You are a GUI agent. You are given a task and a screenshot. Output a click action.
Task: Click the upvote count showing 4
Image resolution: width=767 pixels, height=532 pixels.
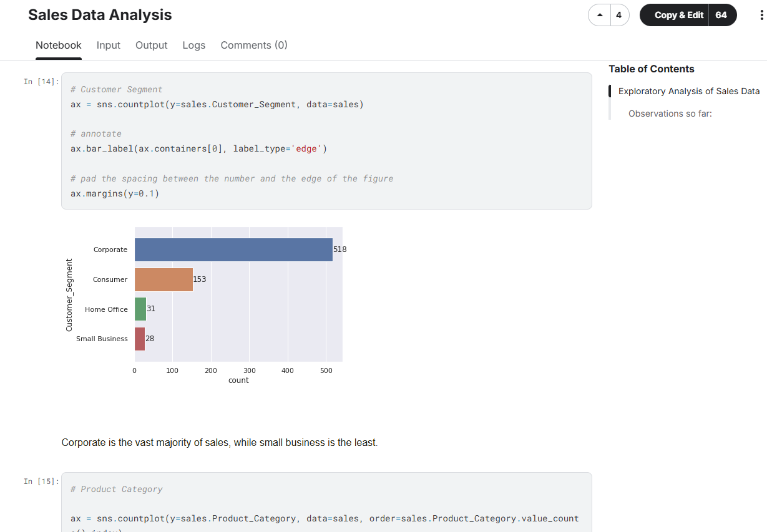coord(617,14)
